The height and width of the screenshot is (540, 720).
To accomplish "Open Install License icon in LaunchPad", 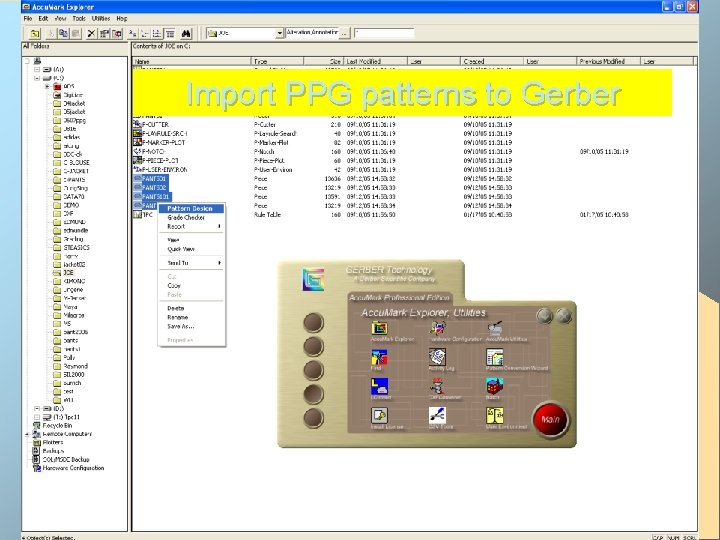I will [379, 416].
